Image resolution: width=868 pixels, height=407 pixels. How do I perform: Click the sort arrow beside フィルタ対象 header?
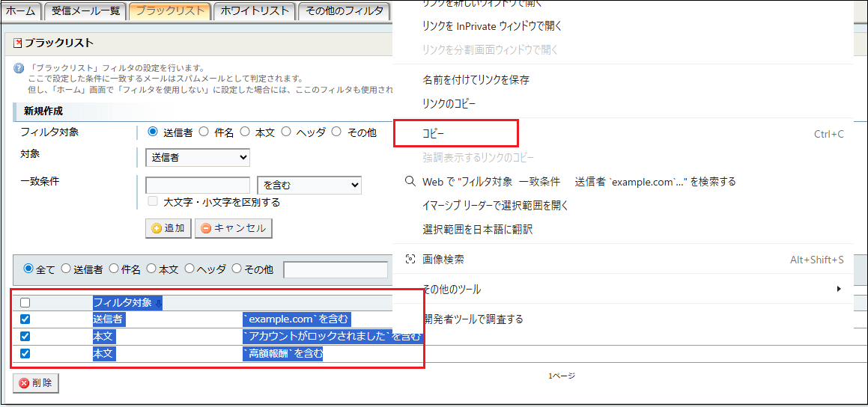click(x=158, y=303)
